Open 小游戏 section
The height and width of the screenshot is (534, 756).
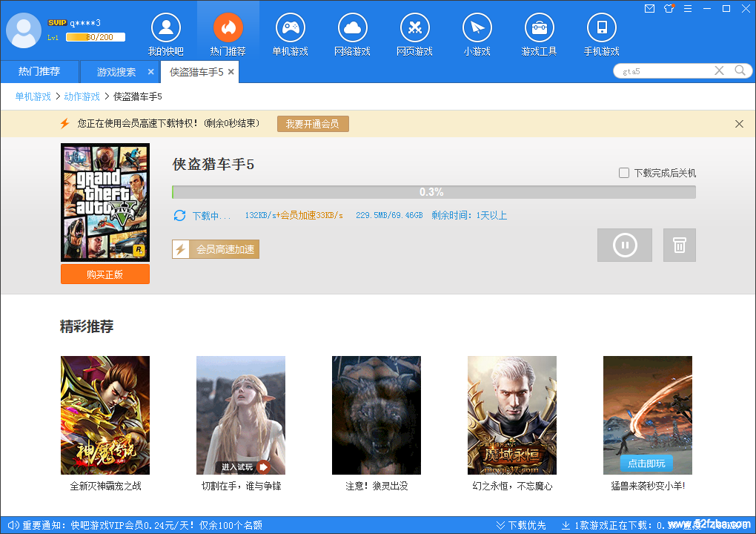point(477,35)
